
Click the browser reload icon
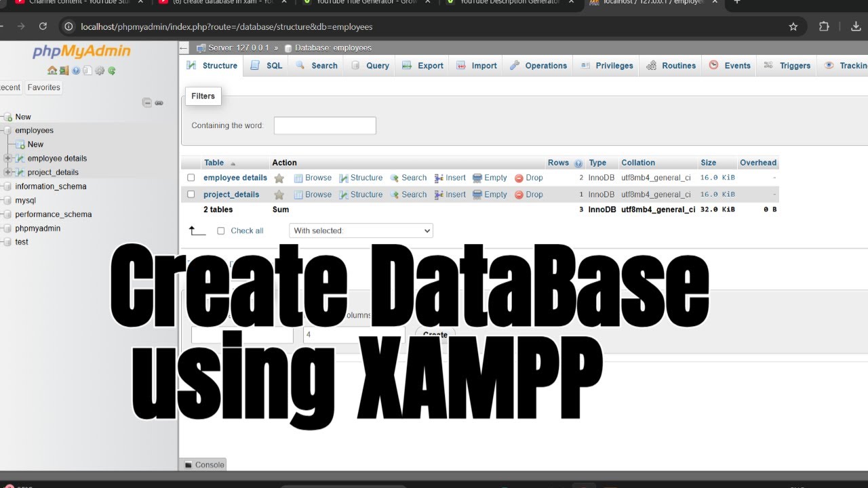(x=43, y=26)
